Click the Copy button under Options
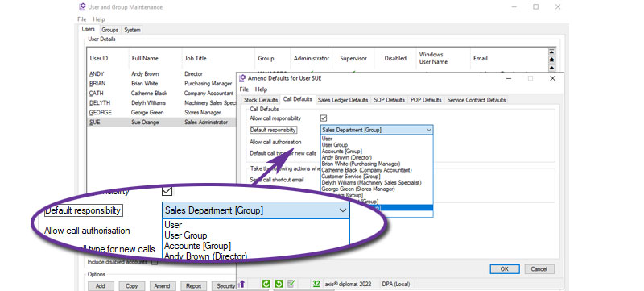This screenshot has height=291, width=644. pos(131,286)
